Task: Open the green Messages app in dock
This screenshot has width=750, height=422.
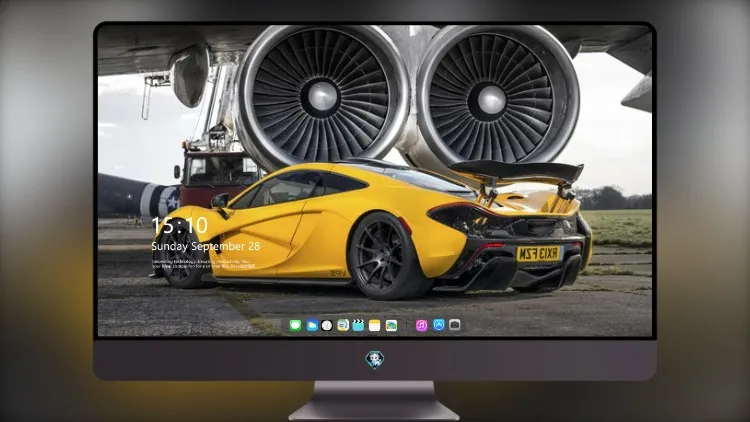Action: (x=295, y=325)
